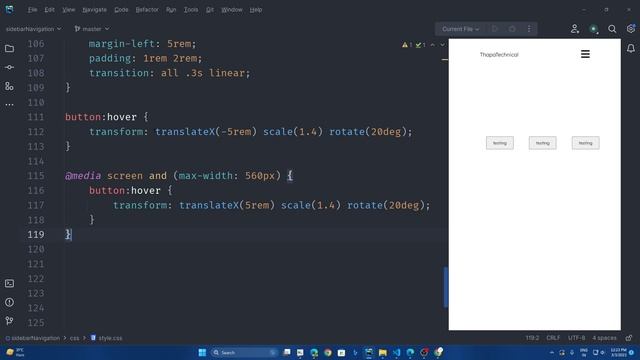Viewport: 640px width, 360px height.
Task: Open the Git tool window
Action: click(x=9, y=321)
